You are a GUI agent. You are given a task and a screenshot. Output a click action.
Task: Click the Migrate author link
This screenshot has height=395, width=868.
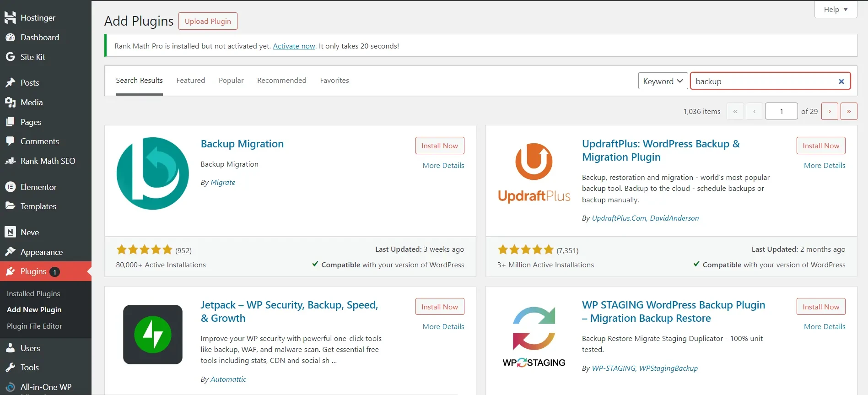[x=223, y=183]
